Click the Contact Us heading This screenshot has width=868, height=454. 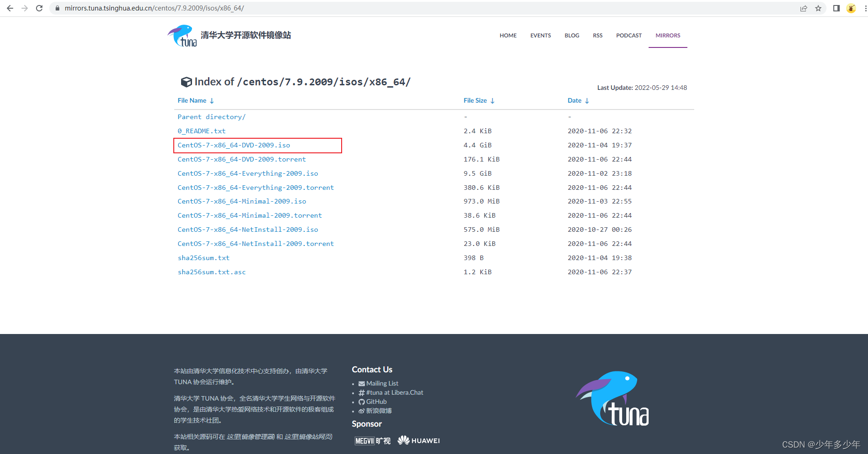tap(372, 370)
